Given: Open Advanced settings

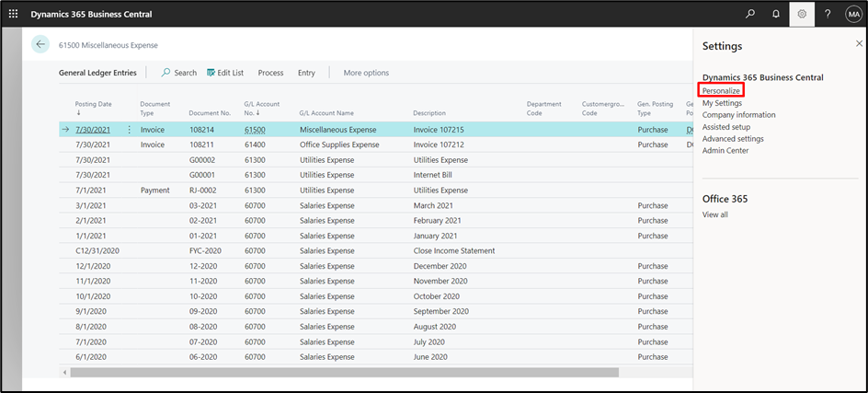Looking at the screenshot, I should [733, 139].
